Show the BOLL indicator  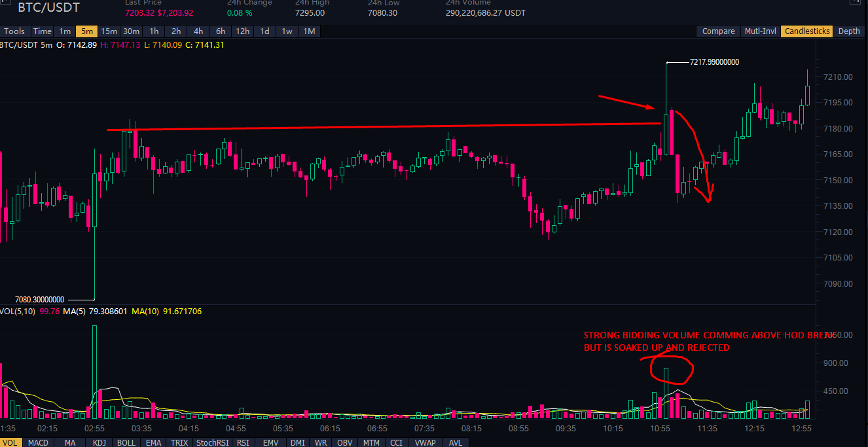126,443
